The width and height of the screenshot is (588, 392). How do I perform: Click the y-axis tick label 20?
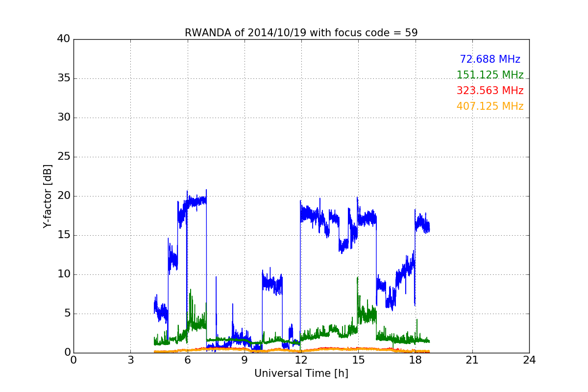pyautogui.click(x=64, y=196)
